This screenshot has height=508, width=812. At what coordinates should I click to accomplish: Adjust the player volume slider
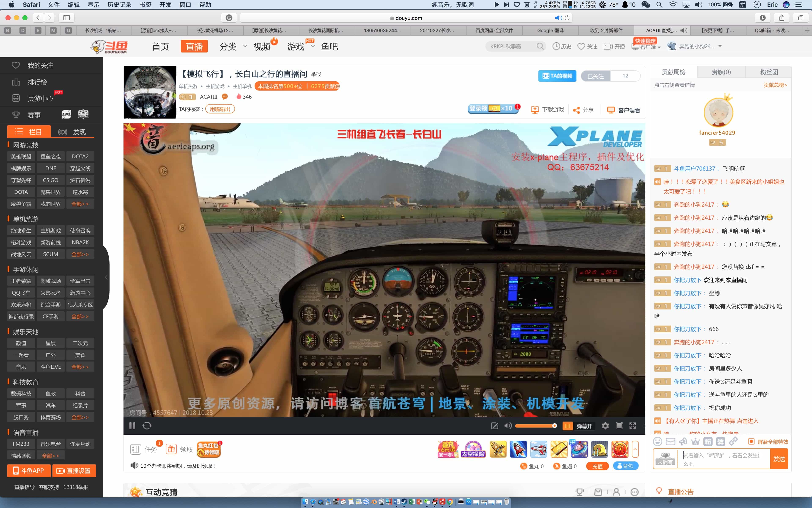536,426
